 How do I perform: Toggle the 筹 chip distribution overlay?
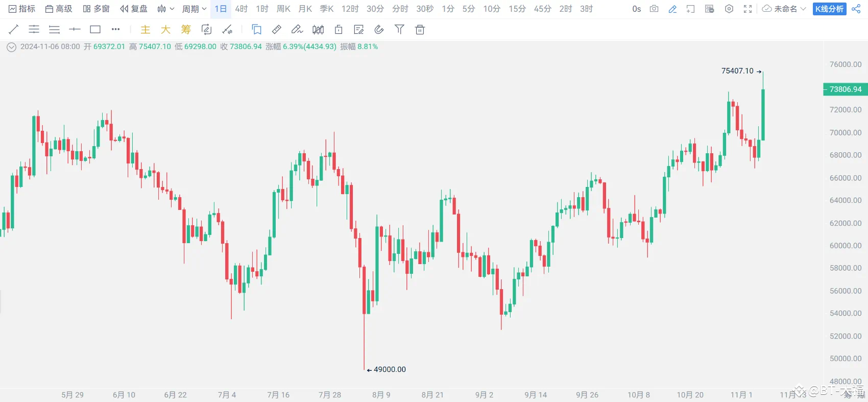(186, 30)
